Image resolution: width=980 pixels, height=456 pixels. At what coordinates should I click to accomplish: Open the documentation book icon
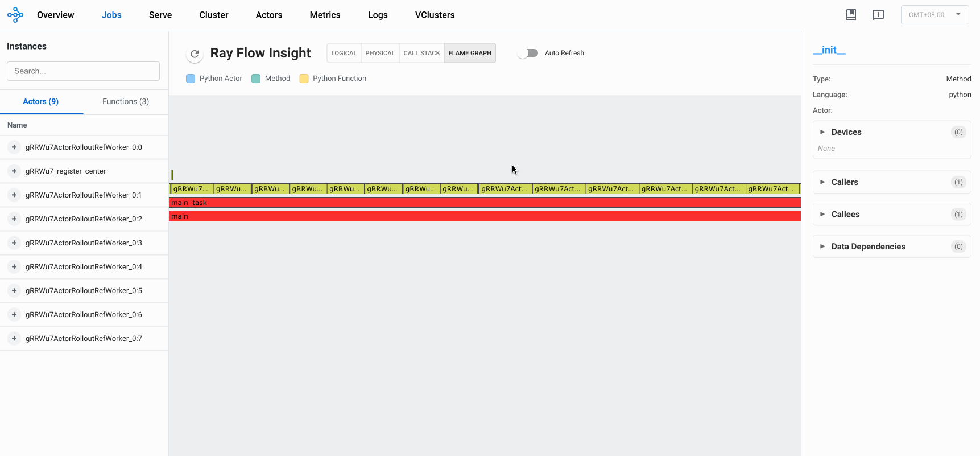click(x=851, y=15)
